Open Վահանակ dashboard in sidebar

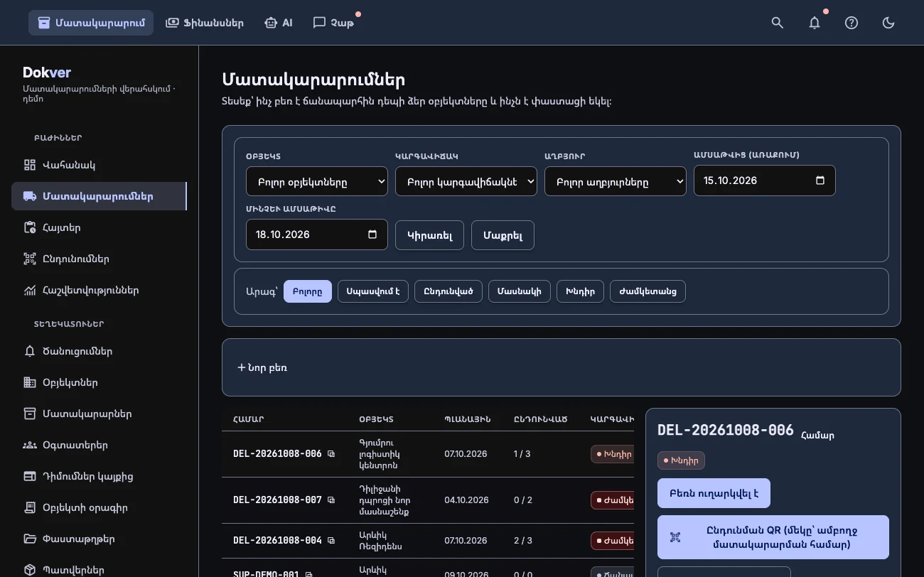pos(99,165)
